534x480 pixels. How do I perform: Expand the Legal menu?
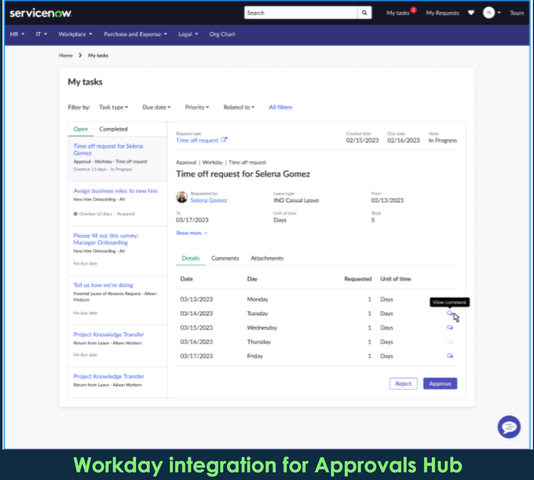[x=188, y=34]
